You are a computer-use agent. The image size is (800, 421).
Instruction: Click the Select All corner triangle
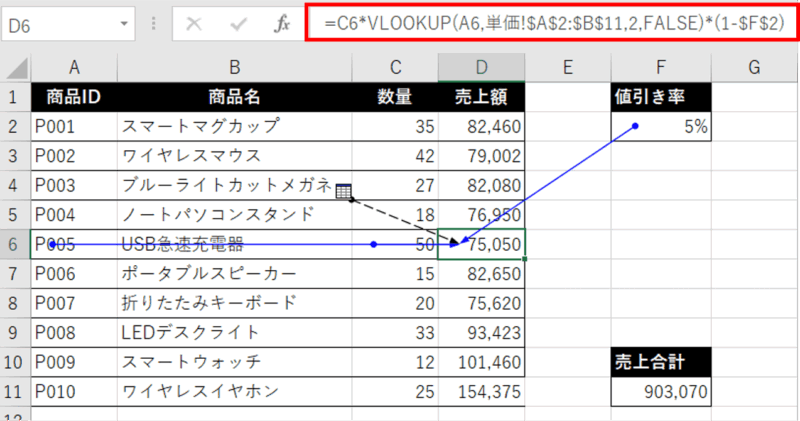click(x=15, y=68)
